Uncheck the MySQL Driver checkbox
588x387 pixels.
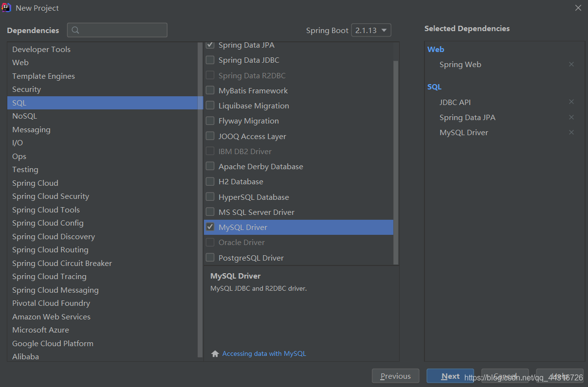click(210, 227)
